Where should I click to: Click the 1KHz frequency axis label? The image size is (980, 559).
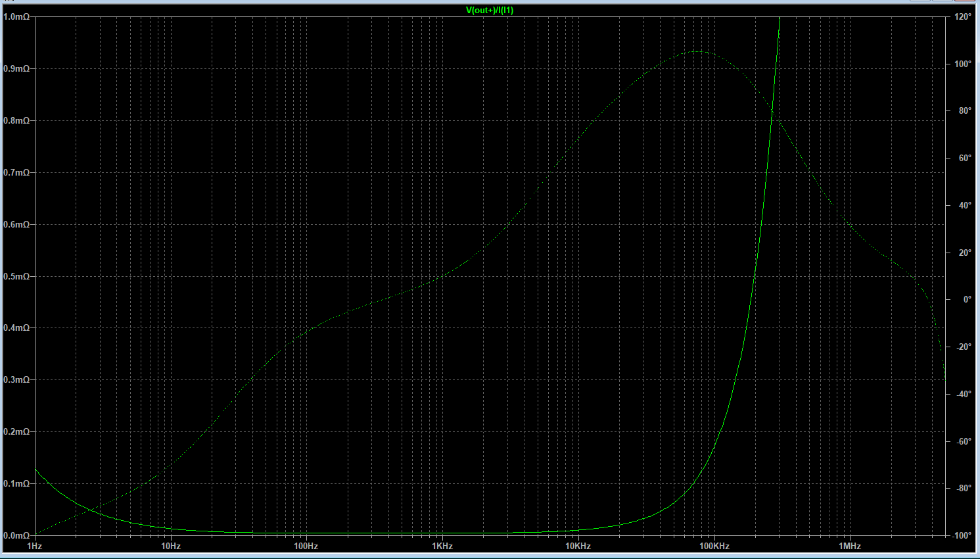coord(442,546)
